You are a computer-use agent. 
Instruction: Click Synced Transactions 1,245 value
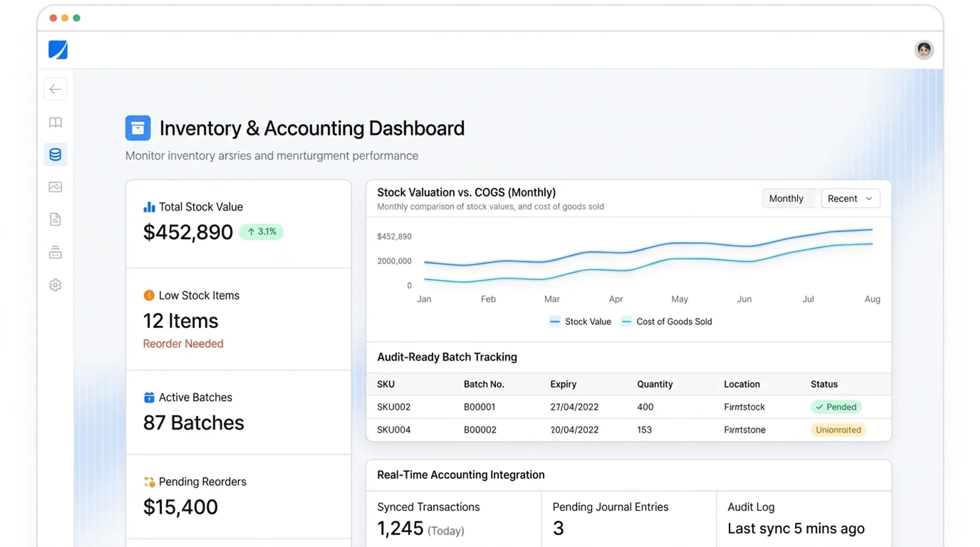click(400, 528)
